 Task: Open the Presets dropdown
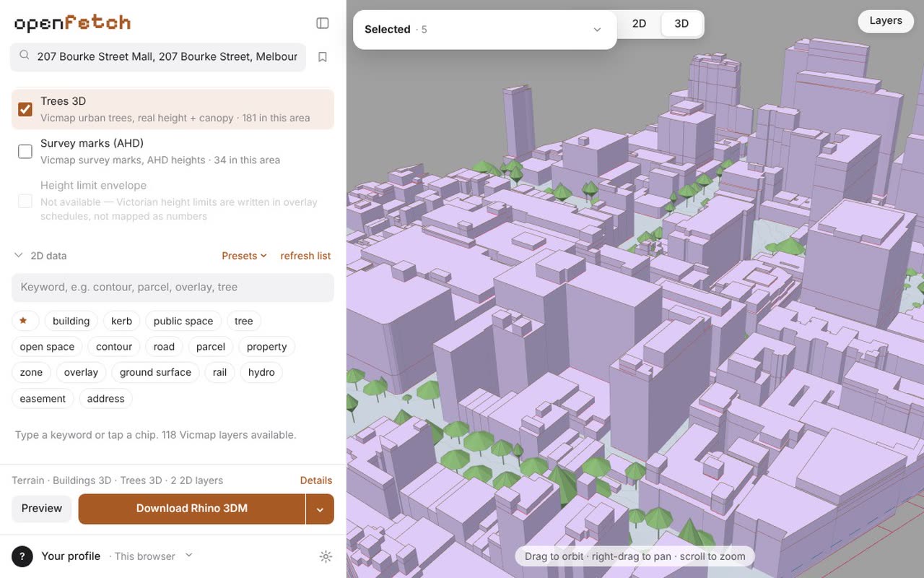click(244, 256)
